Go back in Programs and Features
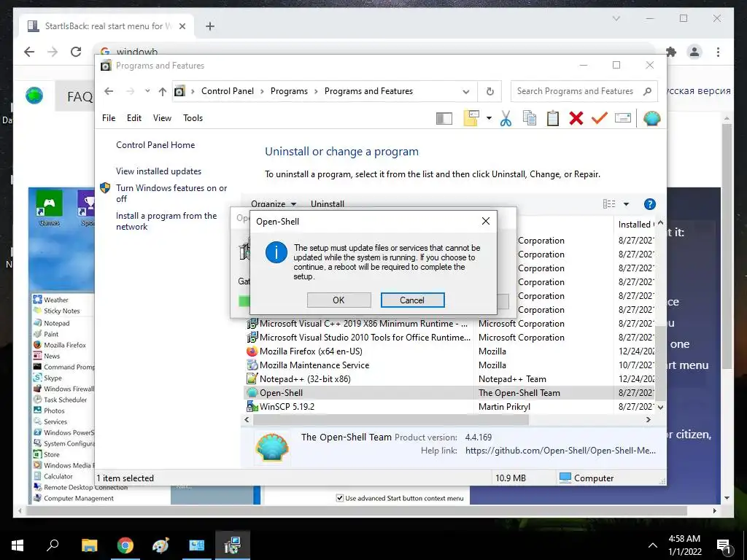This screenshot has width=747, height=560. pyautogui.click(x=109, y=91)
